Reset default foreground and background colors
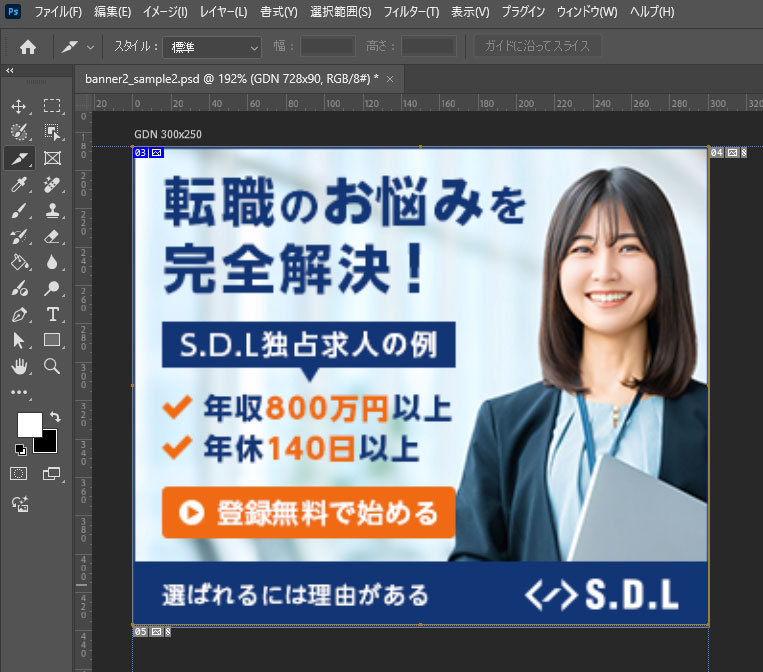The image size is (763, 672). 20,449
